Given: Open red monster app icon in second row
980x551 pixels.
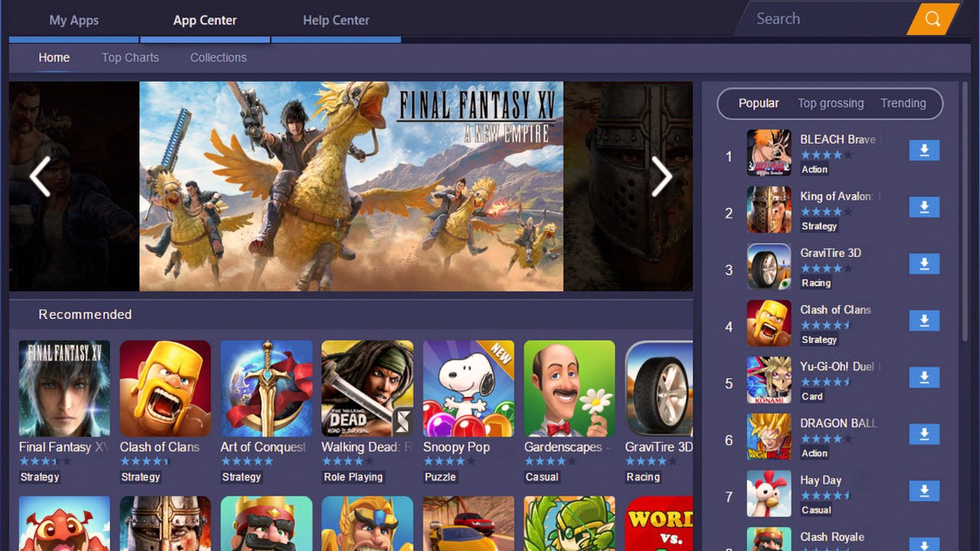Looking at the screenshot, I should coord(64,524).
